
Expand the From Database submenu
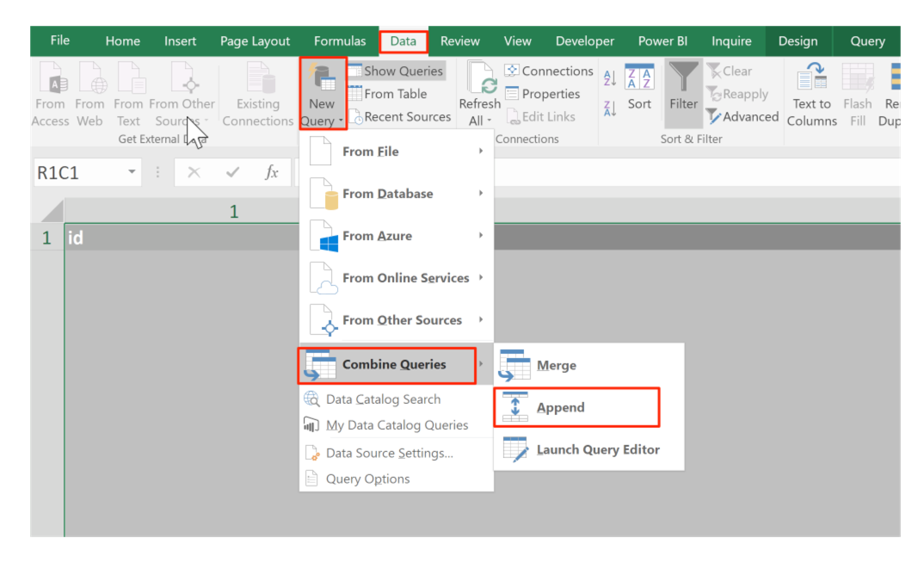pos(397,194)
